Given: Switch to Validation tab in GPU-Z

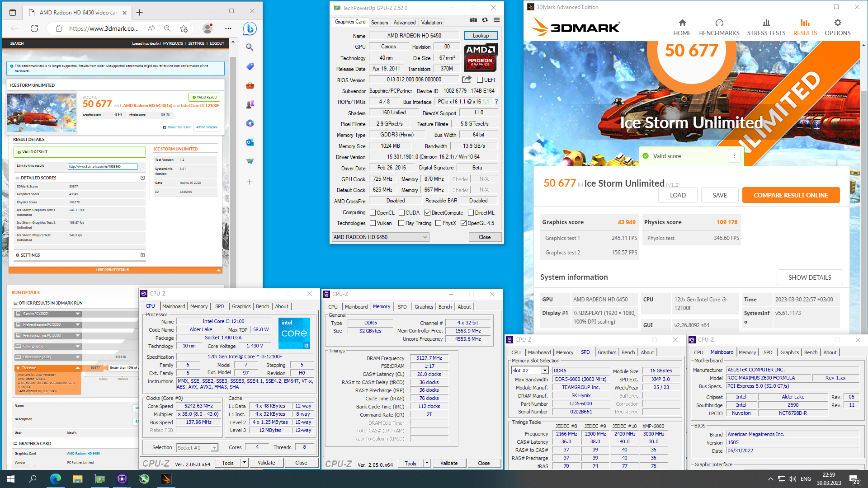Looking at the screenshot, I should 432,23.
